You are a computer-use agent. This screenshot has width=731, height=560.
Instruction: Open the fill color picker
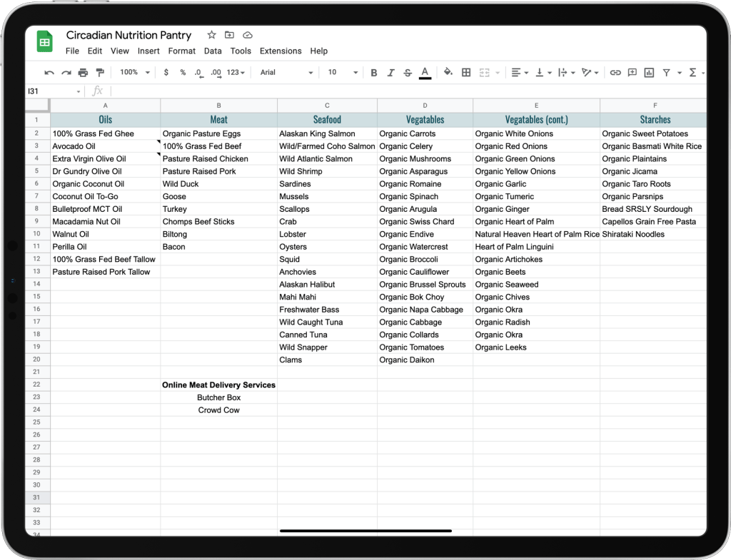coord(448,73)
